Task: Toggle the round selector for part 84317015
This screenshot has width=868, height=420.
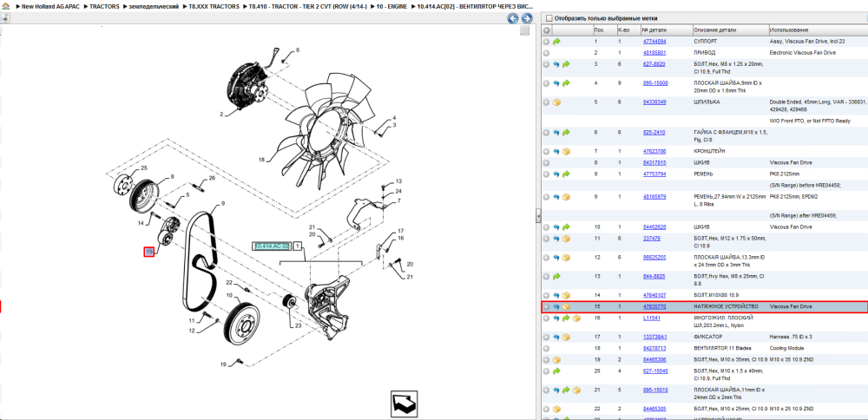Action: tap(547, 163)
